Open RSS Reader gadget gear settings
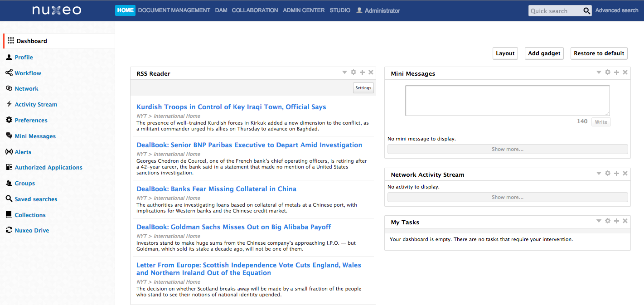Screen dimensions: 644x305 [x=353, y=73]
